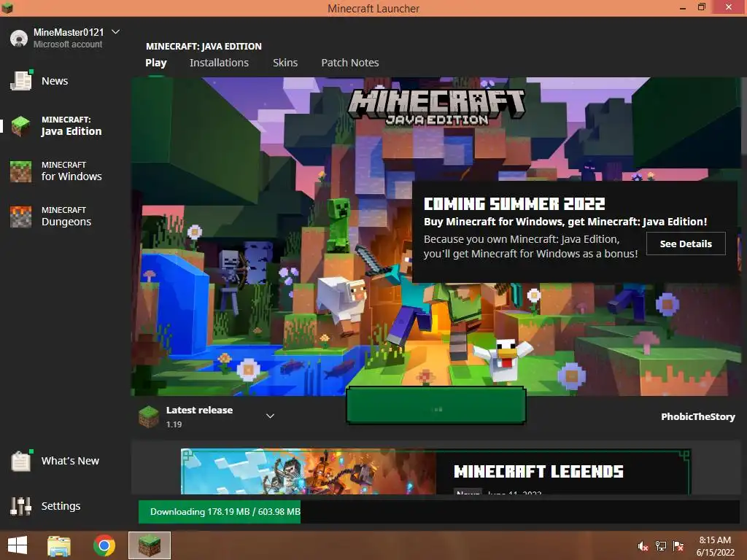This screenshot has height=560, width=747.
Task: Click the 'Microsoft account' text under username
Action: [68, 44]
